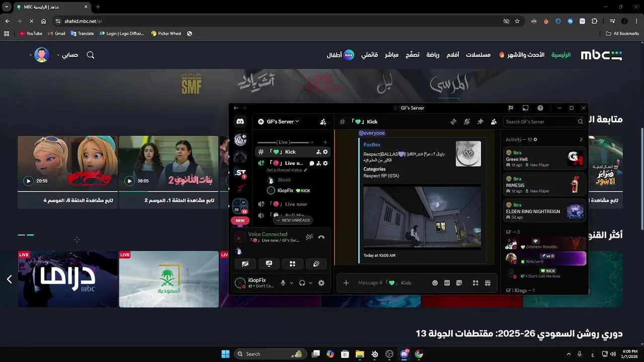Click the Search GF's Server field
Viewport: 644px width, 362px height.
pos(544,122)
